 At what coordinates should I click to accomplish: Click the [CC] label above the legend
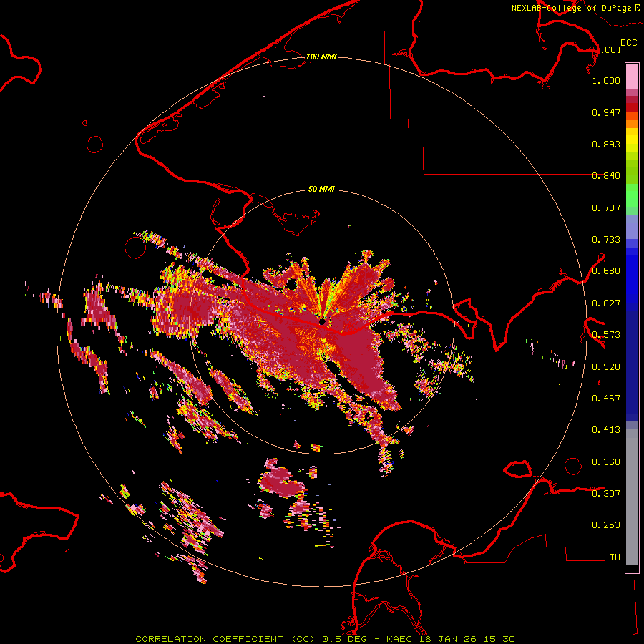point(610,49)
